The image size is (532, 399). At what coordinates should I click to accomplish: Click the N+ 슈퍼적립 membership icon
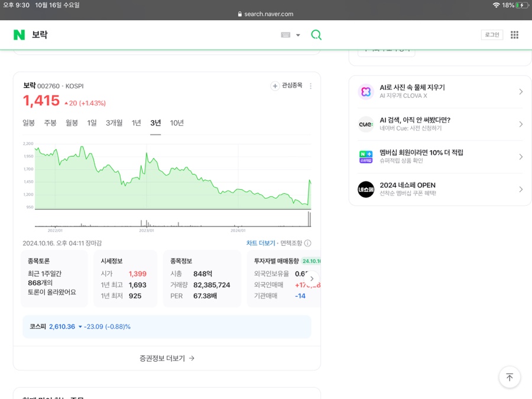pos(366,157)
